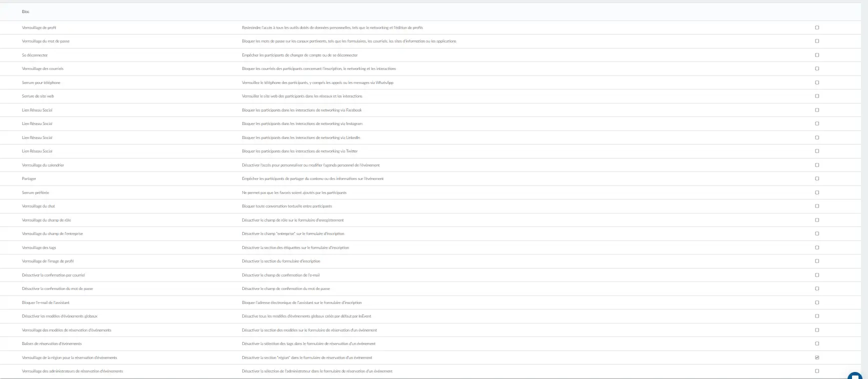Tick the Facebook Lien Réseau Social checkbox
Image resolution: width=868 pixels, height=379 pixels.
pos(817,110)
